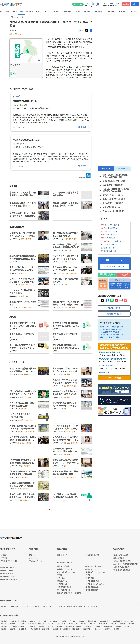The image size is (140, 644).
Task: Switch to the 新着ニュース tab
Action: click(x=106, y=169)
